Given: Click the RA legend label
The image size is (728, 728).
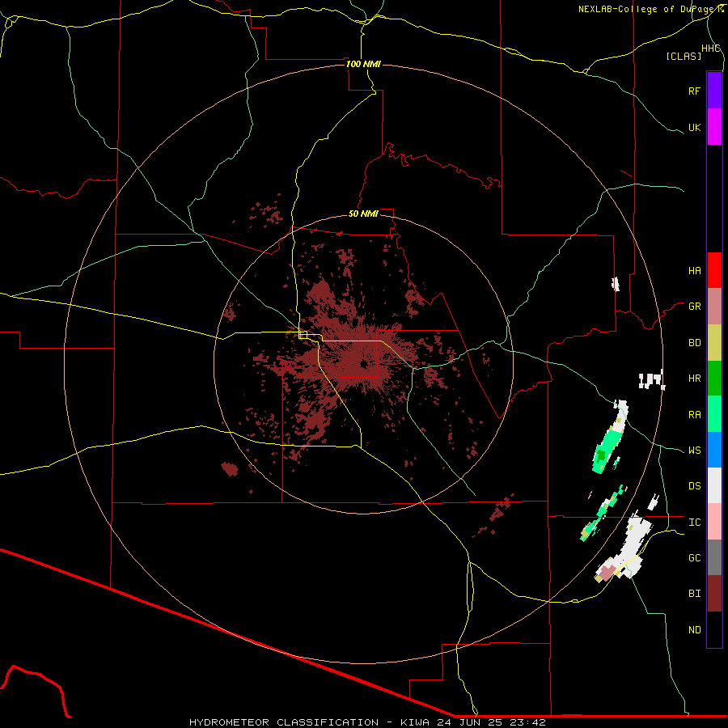Looking at the screenshot, I should pyautogui.click(x=694, y=414).
